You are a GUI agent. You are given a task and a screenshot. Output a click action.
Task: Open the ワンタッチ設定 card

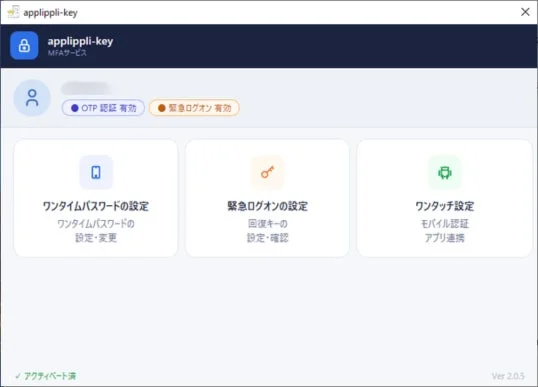(x=445, y=198)
